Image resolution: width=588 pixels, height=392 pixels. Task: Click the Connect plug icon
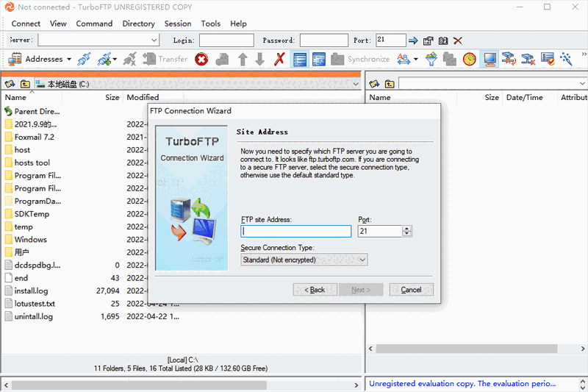(85, 60)
